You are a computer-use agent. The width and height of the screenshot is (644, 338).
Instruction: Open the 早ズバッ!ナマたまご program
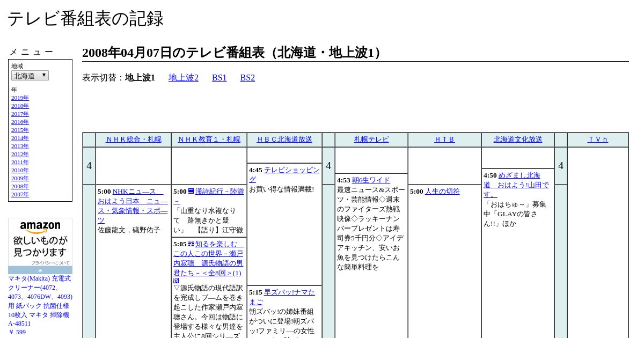(282, 297)
